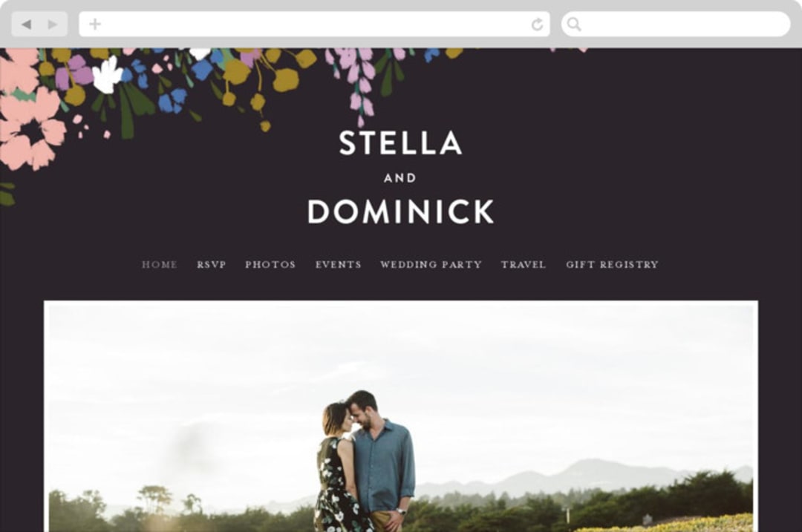Reload the page with refresh icon
This screenshot has width=802, height=532.
537,24
